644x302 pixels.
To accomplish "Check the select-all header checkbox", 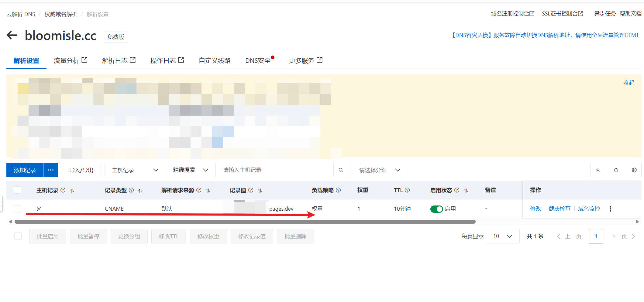I will (x=17, y=190).
